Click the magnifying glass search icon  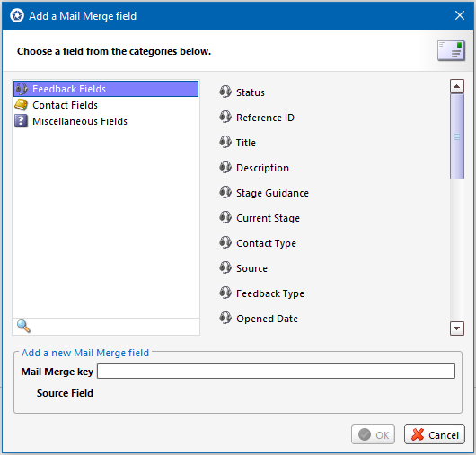pos(23,327)
